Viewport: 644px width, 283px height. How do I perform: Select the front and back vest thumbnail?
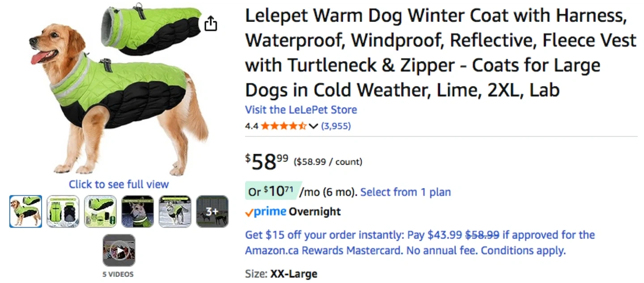pyautogui.click(x=63, y=211)
